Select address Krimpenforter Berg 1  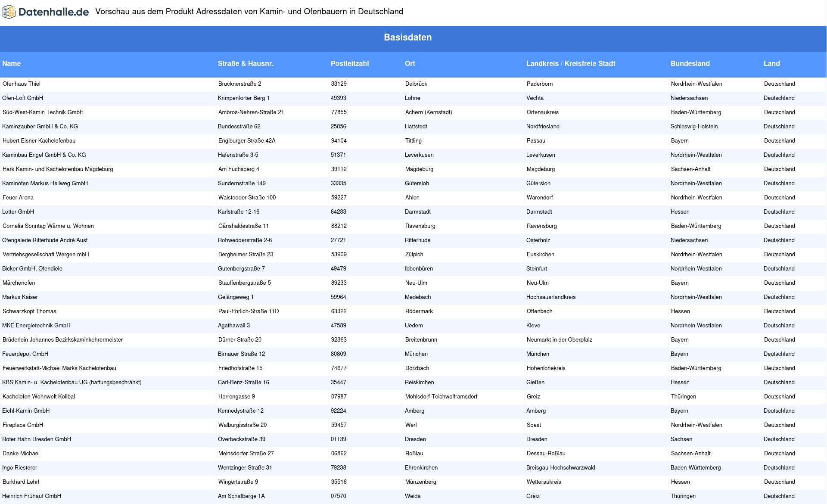tap(244, 98)
